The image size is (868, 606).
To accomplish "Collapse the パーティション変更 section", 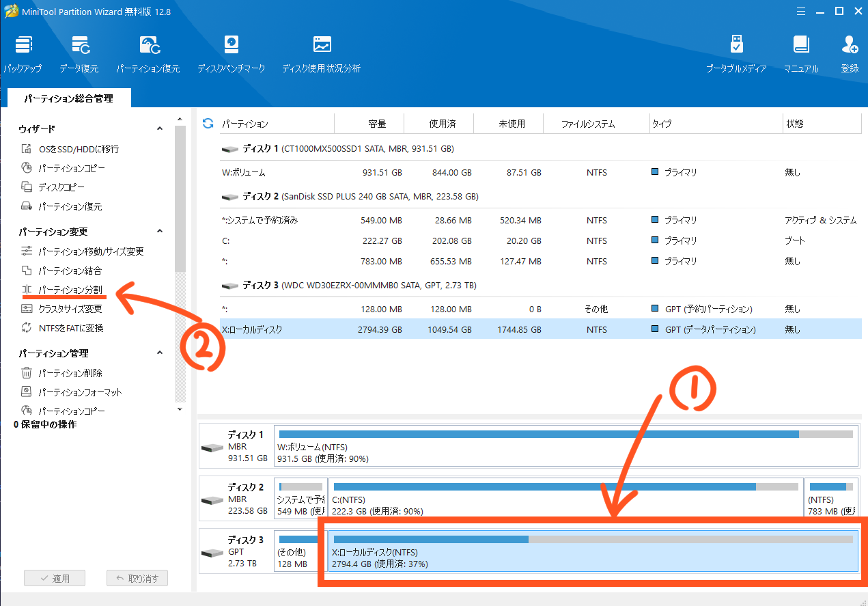I will coord(160,232).
